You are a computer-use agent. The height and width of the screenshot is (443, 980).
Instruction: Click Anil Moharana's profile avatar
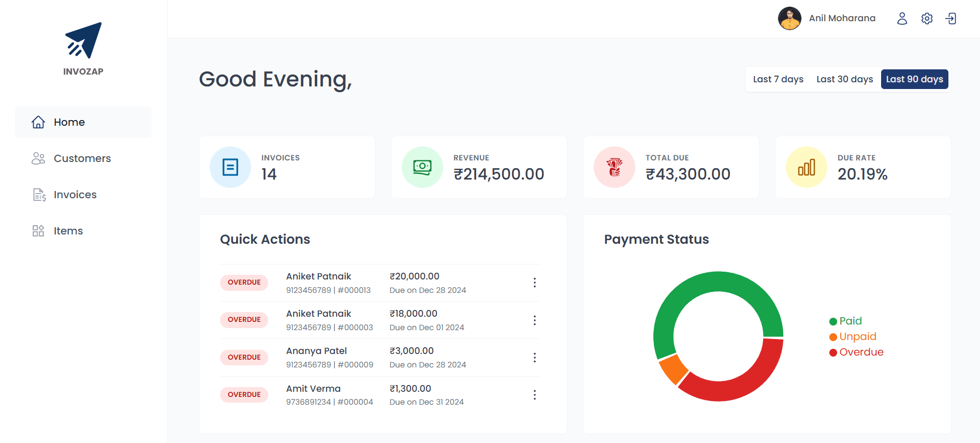789,19
